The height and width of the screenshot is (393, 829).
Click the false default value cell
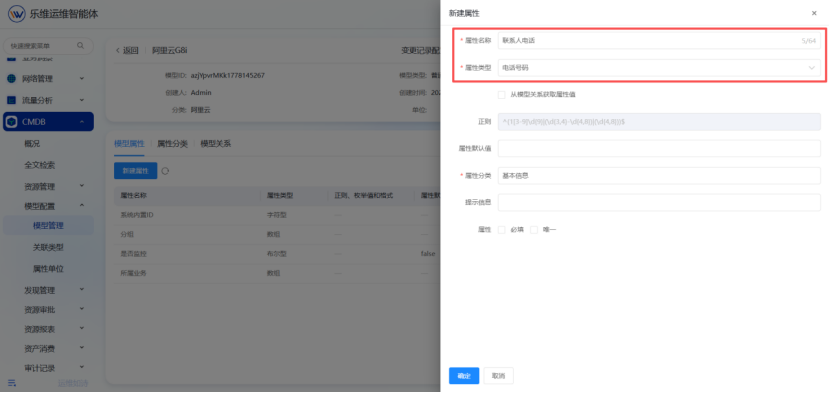pyautogui.click(x=428, y=254)
